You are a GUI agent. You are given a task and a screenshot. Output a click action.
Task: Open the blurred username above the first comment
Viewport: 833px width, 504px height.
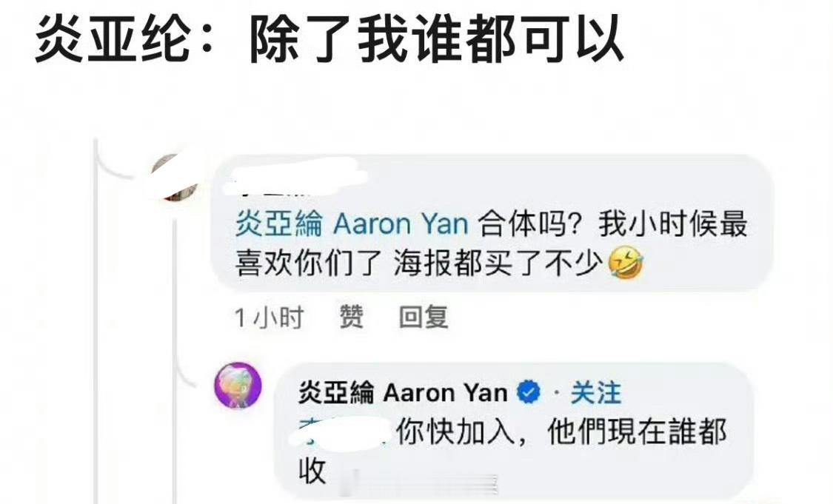(294, 176)
